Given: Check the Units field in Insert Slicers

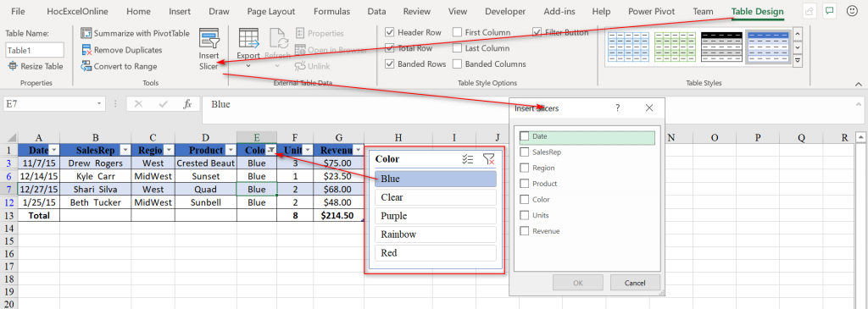Looking at the screenshot, I should pos(524,216).
